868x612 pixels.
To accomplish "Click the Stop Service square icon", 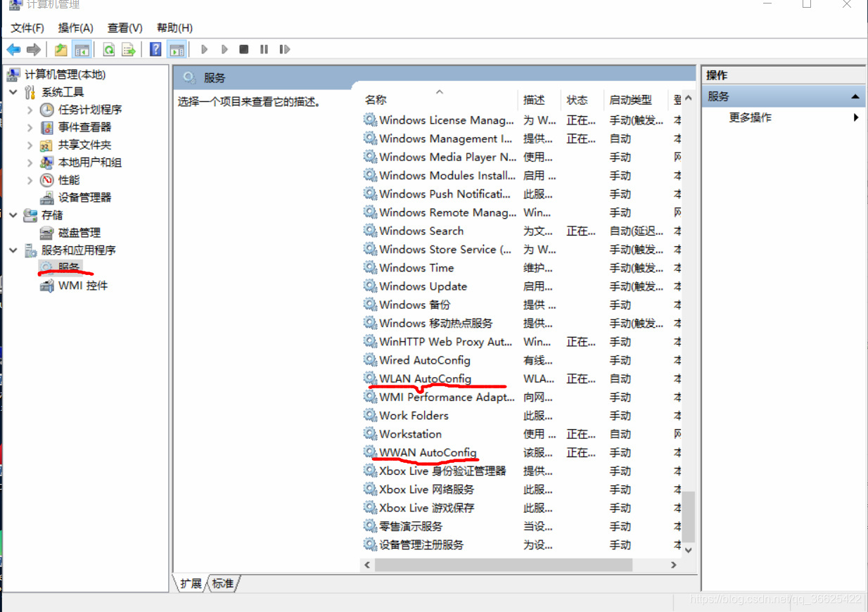I will pyautogui.click(x=244, y=49).
